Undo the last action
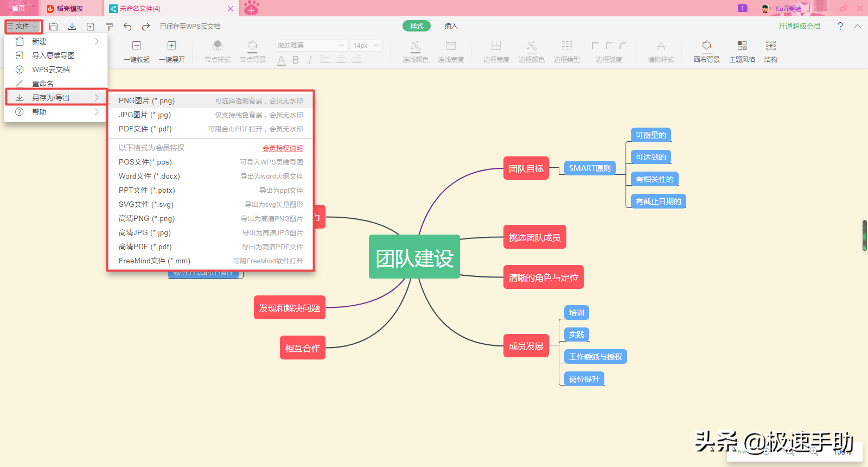Viewport: 868px width, 467px height. coord(127,27)
